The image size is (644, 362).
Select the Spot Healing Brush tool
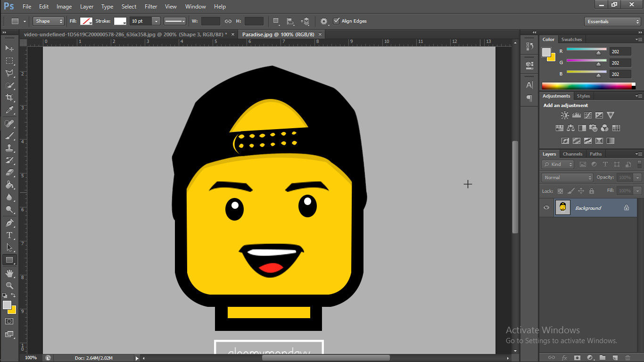click(x=9, y=123)
